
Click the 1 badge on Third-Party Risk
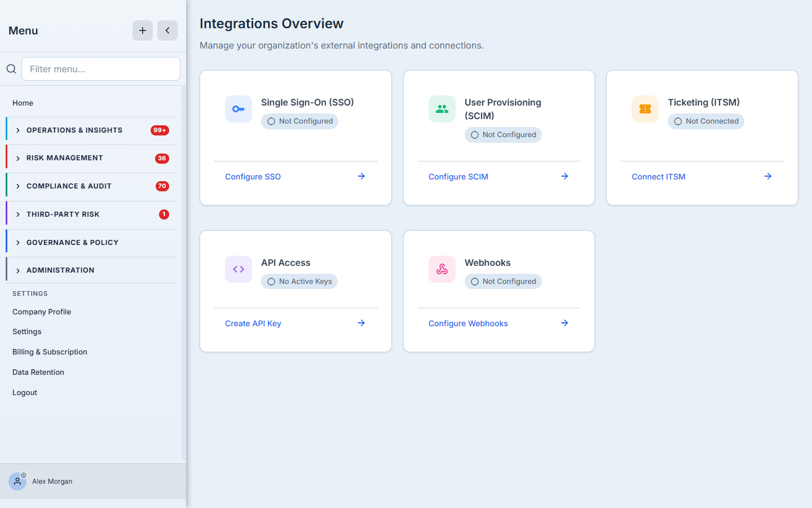pyautogui.click(x=164, y=214)
